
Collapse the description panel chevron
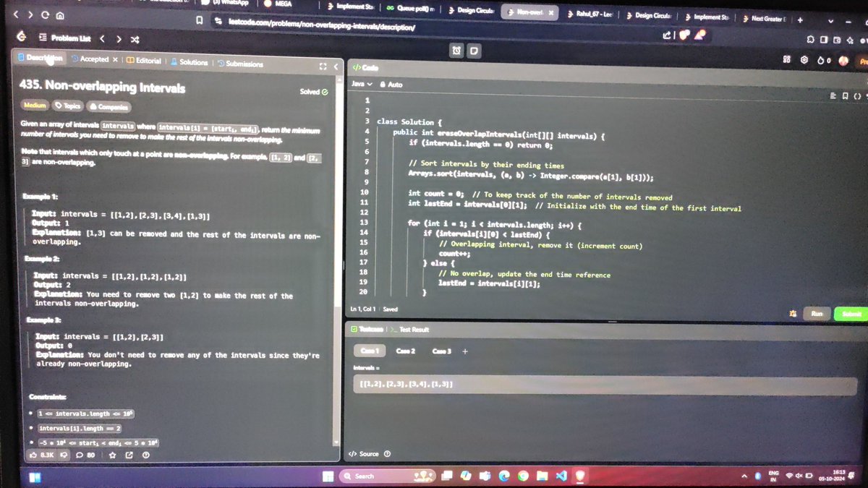[x=336, y=66]
